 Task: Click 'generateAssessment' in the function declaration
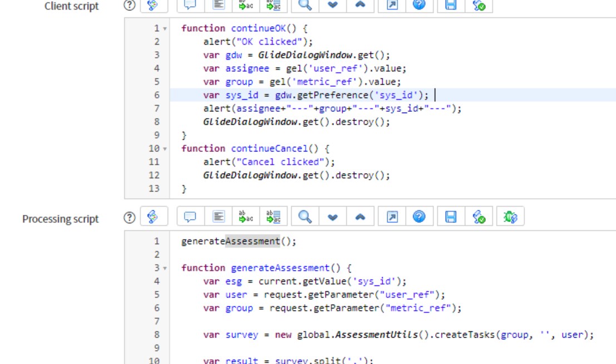coord(280,268)
